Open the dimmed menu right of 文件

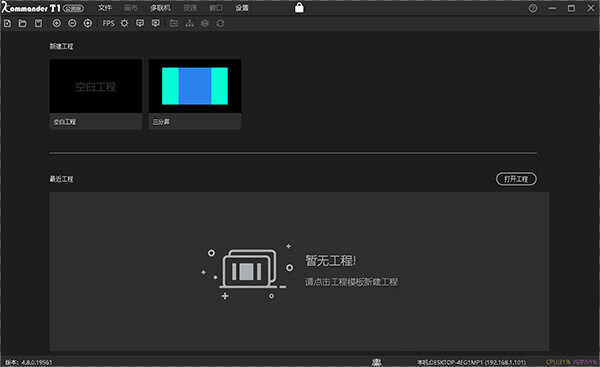(131, 8)
